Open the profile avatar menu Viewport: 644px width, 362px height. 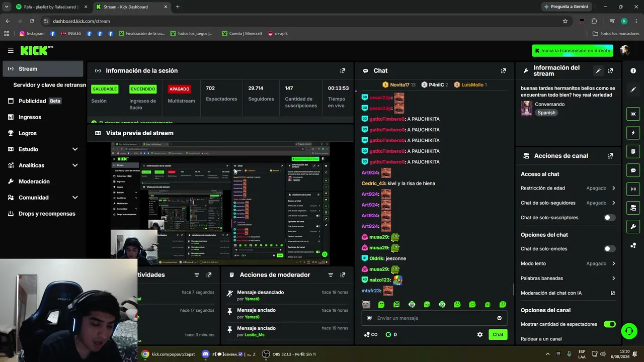(x=625, y=50)
